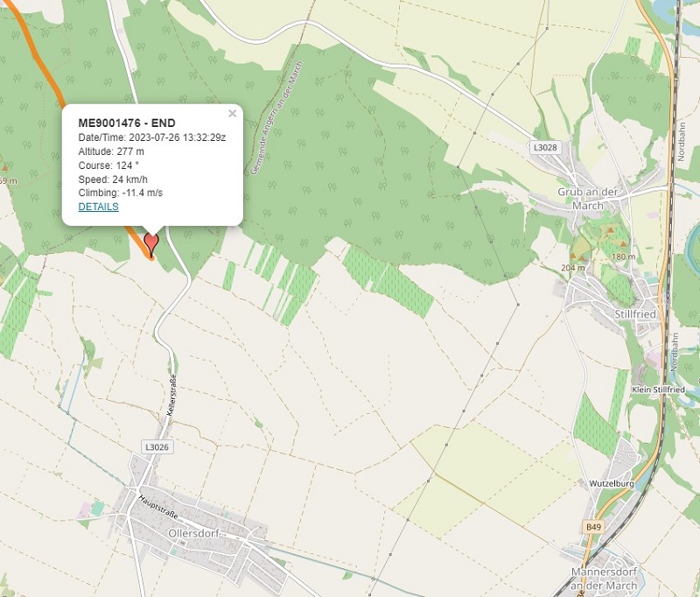700x597 pixels.
Task: Click the B49 road shield
Action: tap(593, 527)
